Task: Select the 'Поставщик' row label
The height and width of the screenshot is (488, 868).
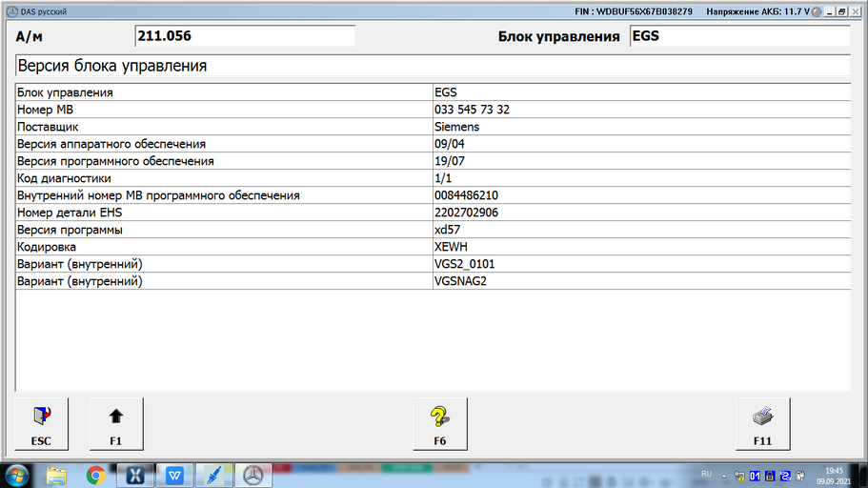Action: 48,127
